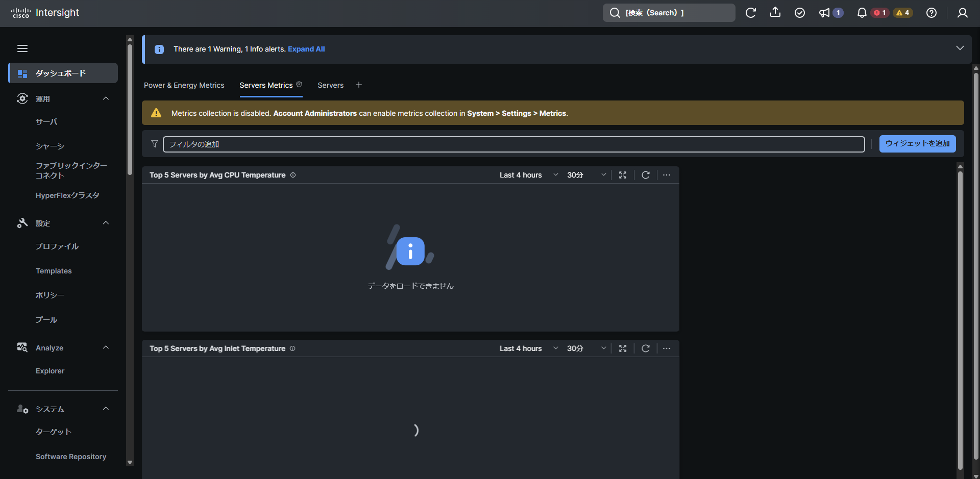
Task: Click the hamburger menu icon in sidebar
Action: (x=22, y=48)
